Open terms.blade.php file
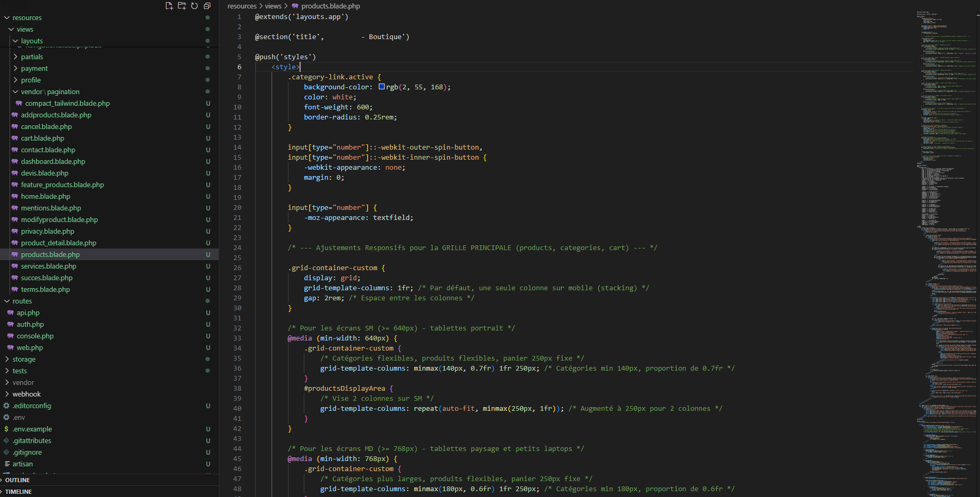Screen dimensions: 980x497 (109, 289)
